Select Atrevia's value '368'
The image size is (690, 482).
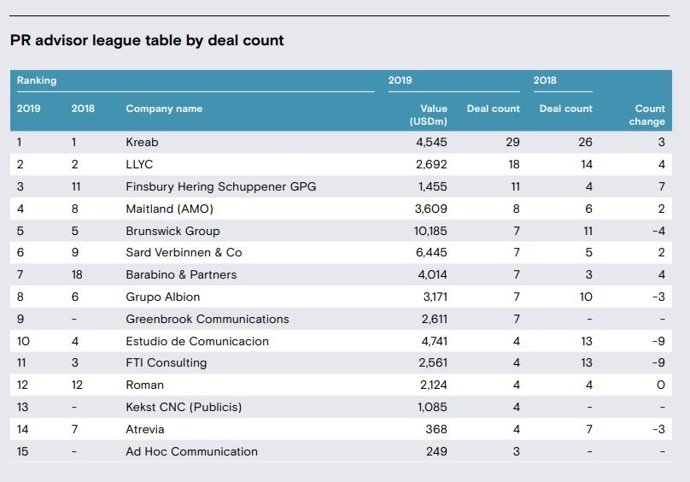[x=437, y=429]
